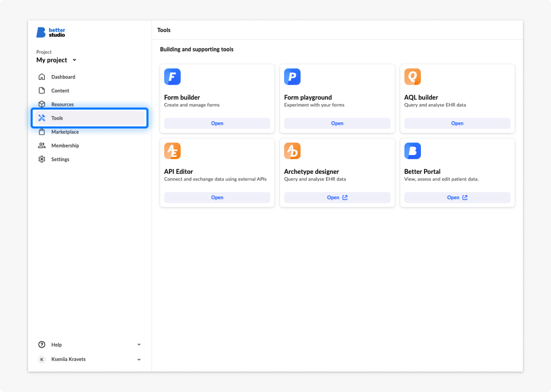Open Marketplace in sidebar
Image resolution: width=551 pixels, height=392 pixels.
coord(90,132)
